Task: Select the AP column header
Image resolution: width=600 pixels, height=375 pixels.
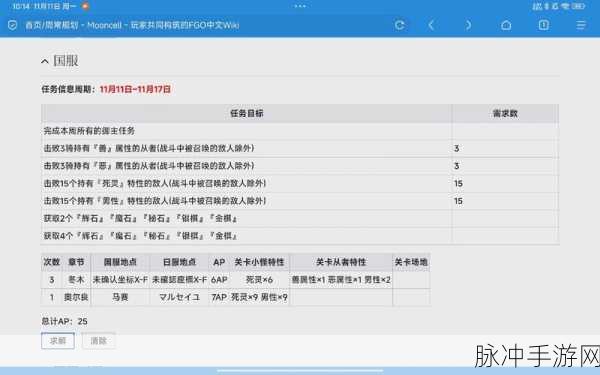Action: [219, 262]
